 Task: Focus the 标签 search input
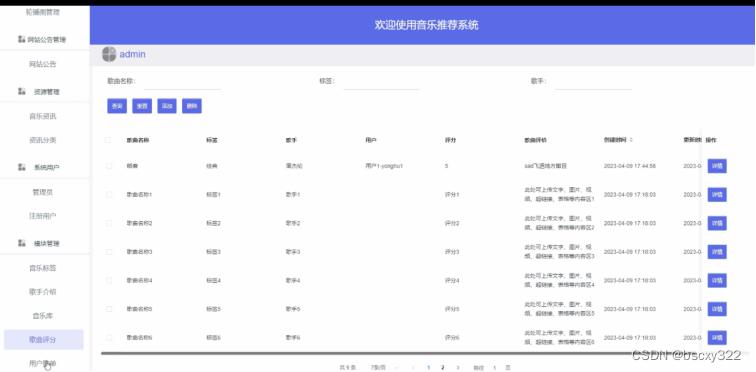381,82
